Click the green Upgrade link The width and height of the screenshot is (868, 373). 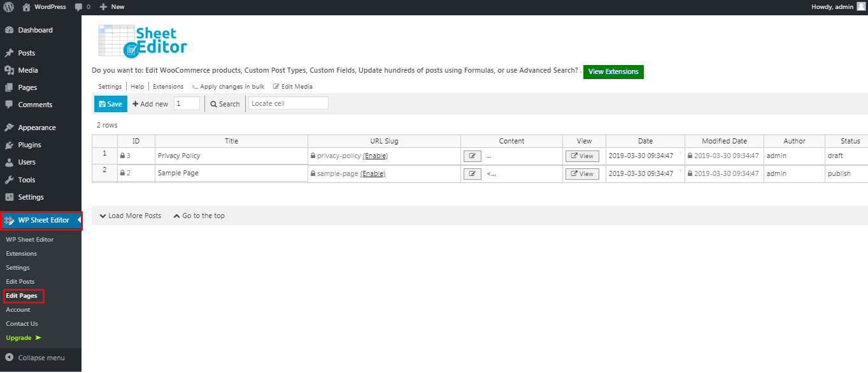(24, 338)
